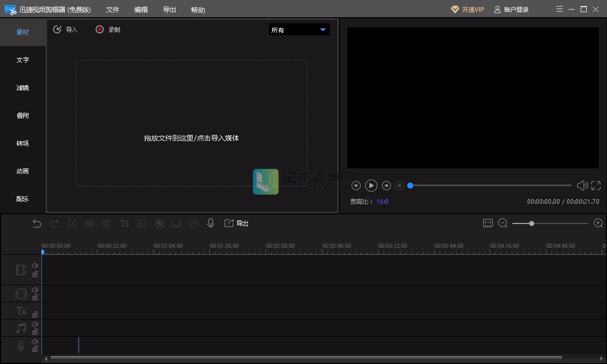Open the 所有 media filter dropdown
Screen dimensions: 607x364
(x=299, y=30)
